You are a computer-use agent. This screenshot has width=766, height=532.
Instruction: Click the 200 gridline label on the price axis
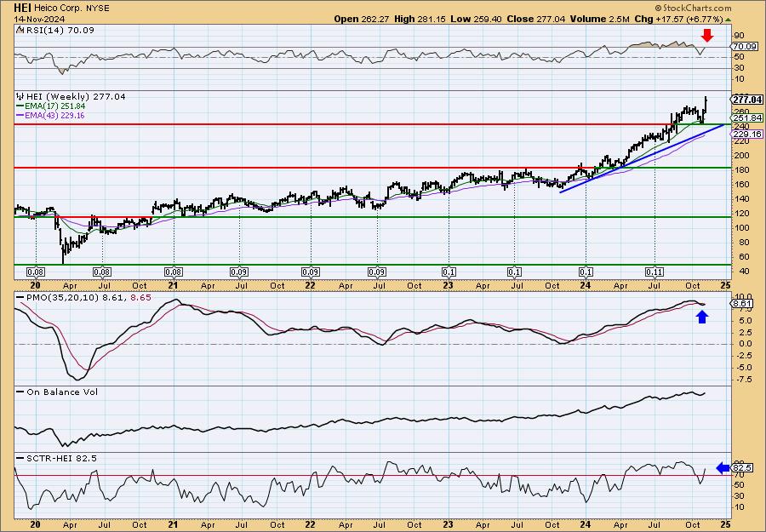(x=740, y=156)
